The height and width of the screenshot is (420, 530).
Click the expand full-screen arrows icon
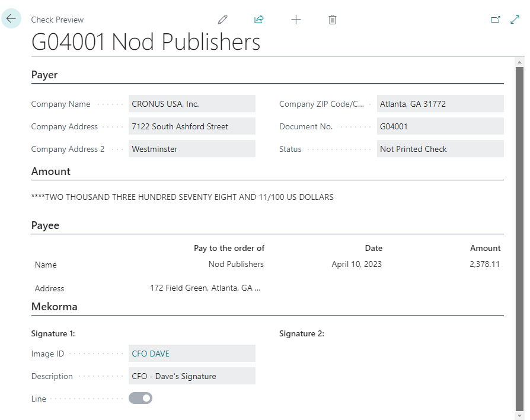515,20
